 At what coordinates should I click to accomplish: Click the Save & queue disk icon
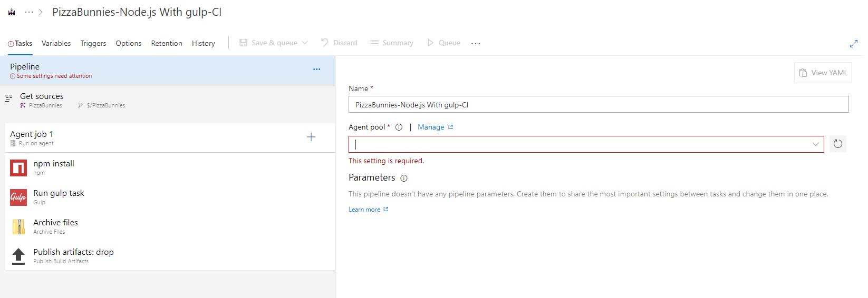coord(243,43)
